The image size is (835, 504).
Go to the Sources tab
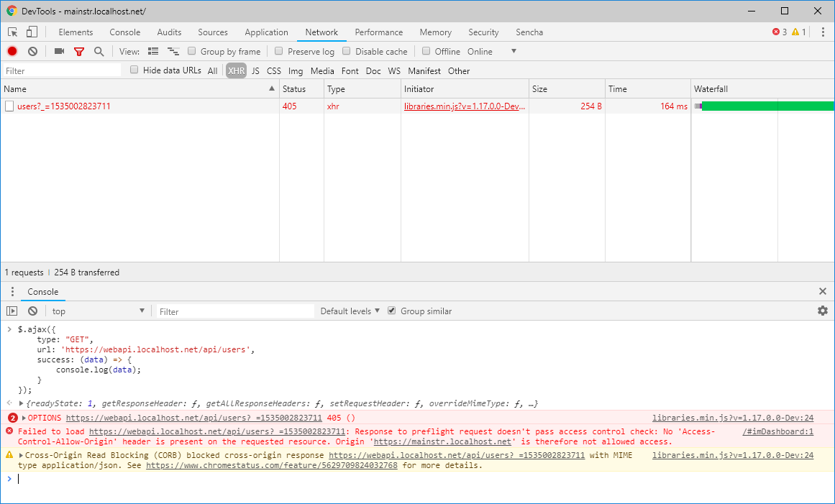click(213, 32)
